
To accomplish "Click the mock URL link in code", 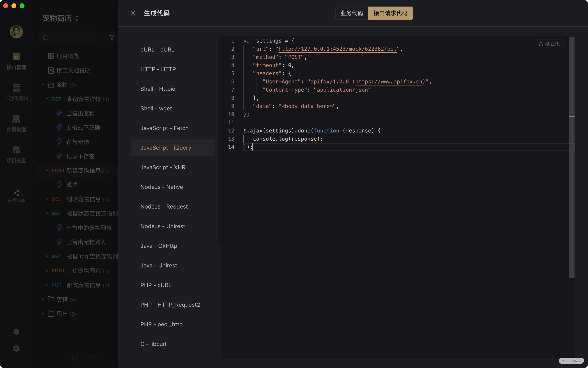I will click(x=337, y=49).
